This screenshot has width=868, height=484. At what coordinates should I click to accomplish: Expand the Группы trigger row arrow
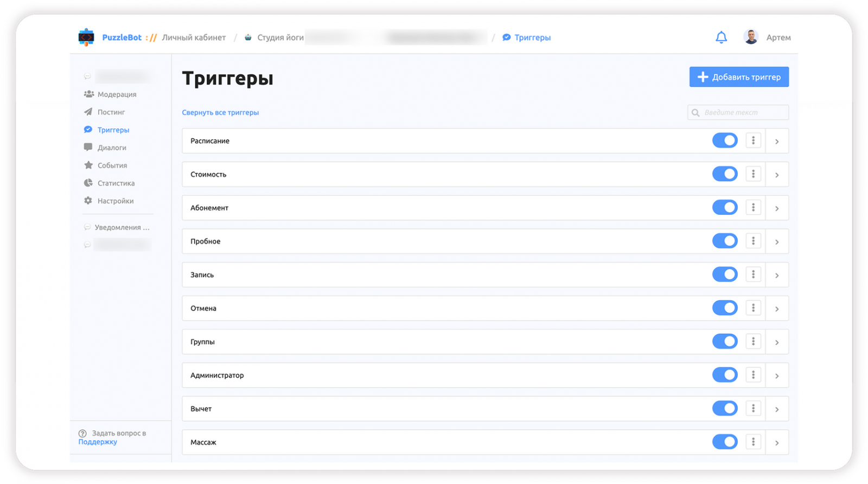point(777,342)
